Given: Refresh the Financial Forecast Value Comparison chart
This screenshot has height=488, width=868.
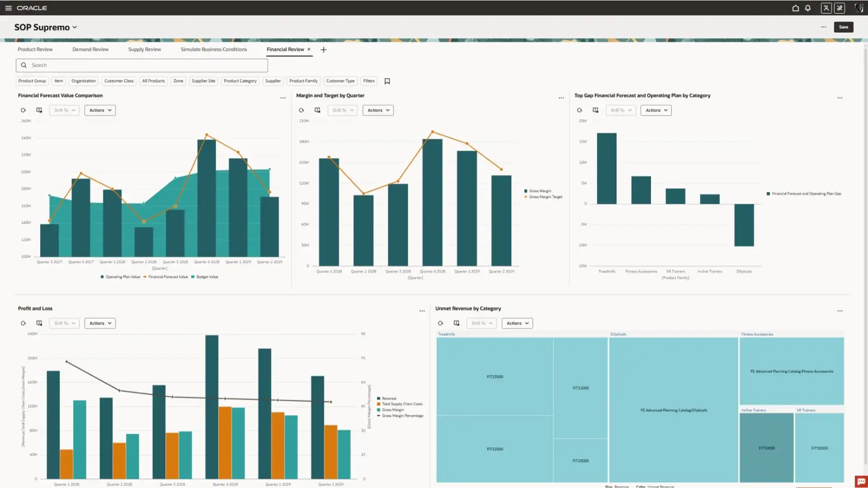Looking at the screenshot, I should (23, 110).
